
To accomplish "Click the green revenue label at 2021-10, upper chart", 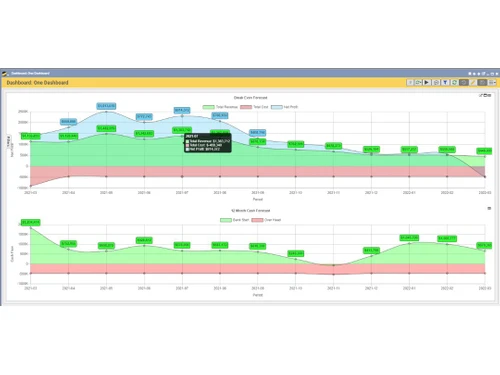I will [296, 144].
